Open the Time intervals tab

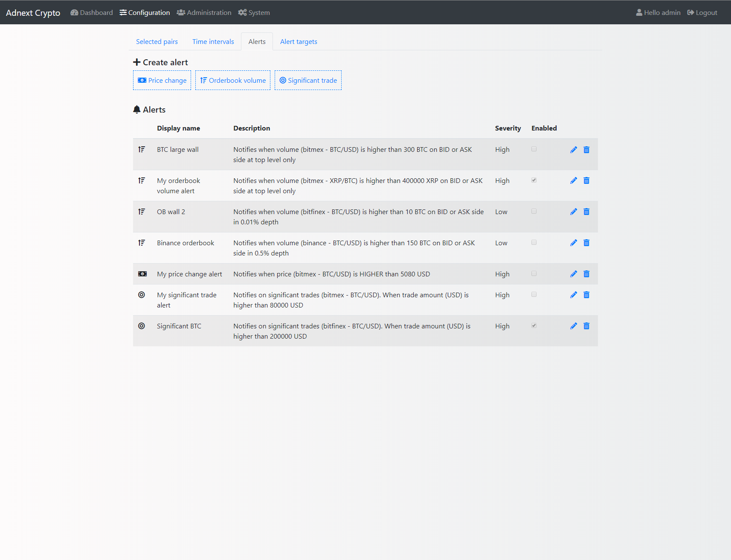point(213,42)
